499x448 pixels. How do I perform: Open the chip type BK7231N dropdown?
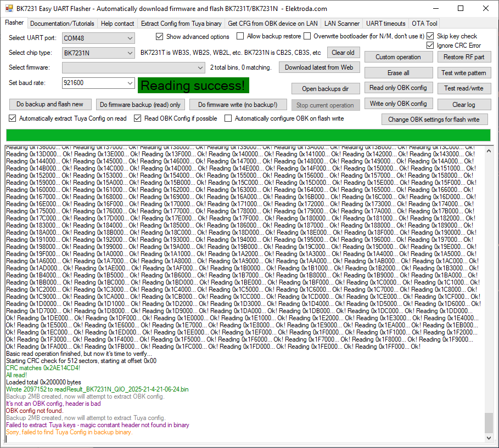(x=98, y=53)
